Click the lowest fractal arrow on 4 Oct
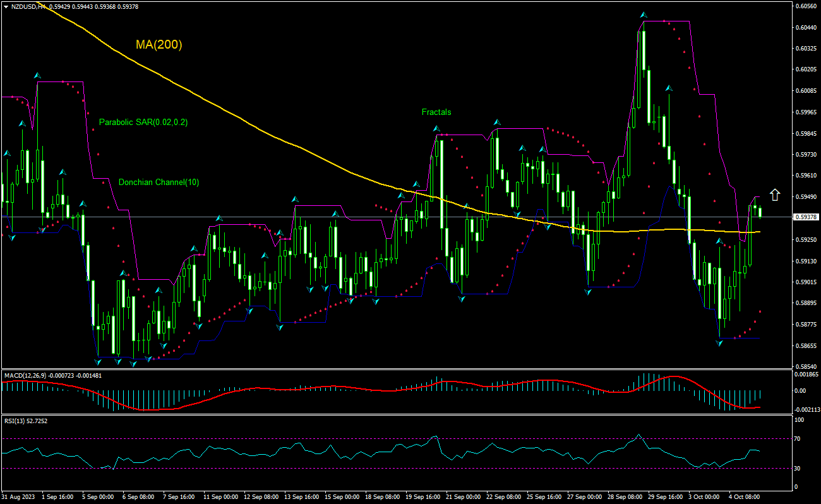Image resolution: width=821 pixels, height=504 pixels. (x=719, y=343)
